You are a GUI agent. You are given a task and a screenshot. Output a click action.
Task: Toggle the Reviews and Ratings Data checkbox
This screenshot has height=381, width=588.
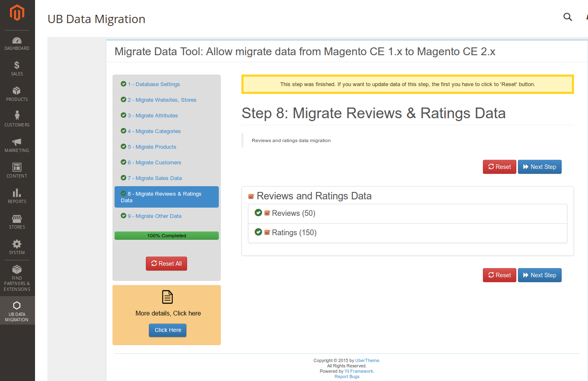[x=251, y=196]
